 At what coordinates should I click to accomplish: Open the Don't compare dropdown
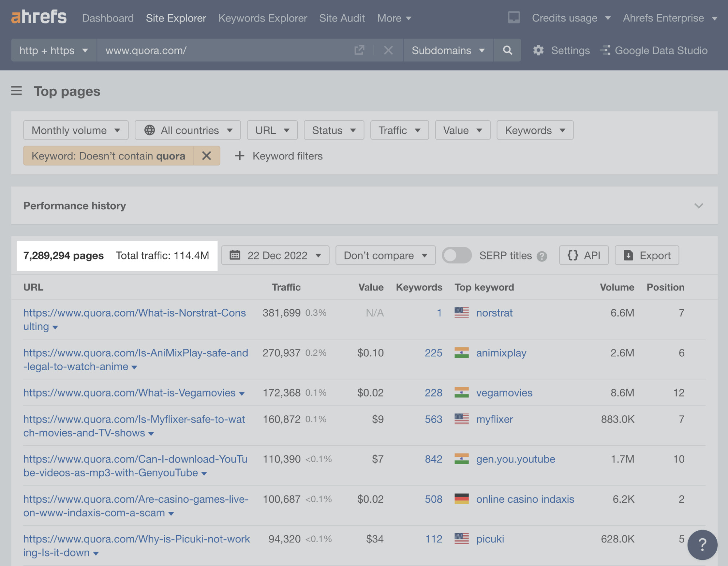click(x=384, y=255)
